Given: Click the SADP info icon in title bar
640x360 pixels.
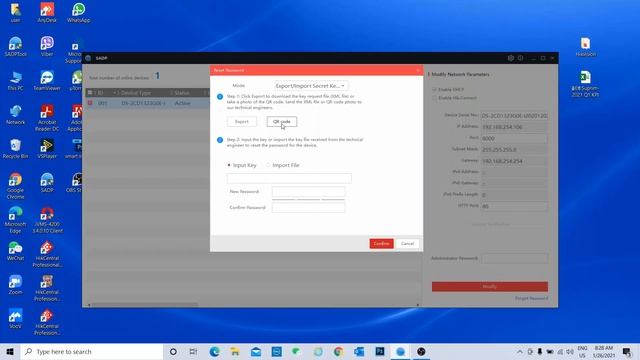Looking at the screenshot, I should click(x=520, y=58).
